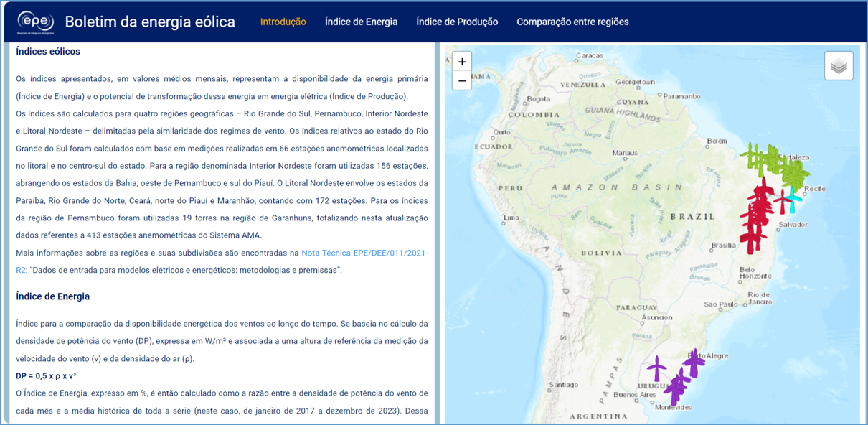Viewport: 868px width, 425px height.
Task: Click the EPE logo in the header
Action: click(x=35, y=22)
